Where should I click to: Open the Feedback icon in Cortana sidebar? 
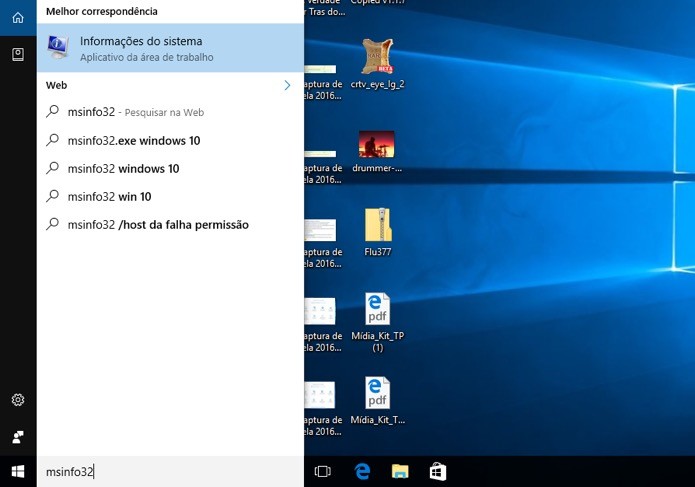point(18,437)
